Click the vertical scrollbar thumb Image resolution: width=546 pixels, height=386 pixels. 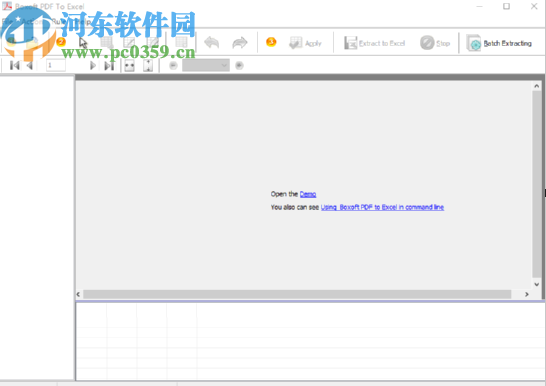pos(537,184)
